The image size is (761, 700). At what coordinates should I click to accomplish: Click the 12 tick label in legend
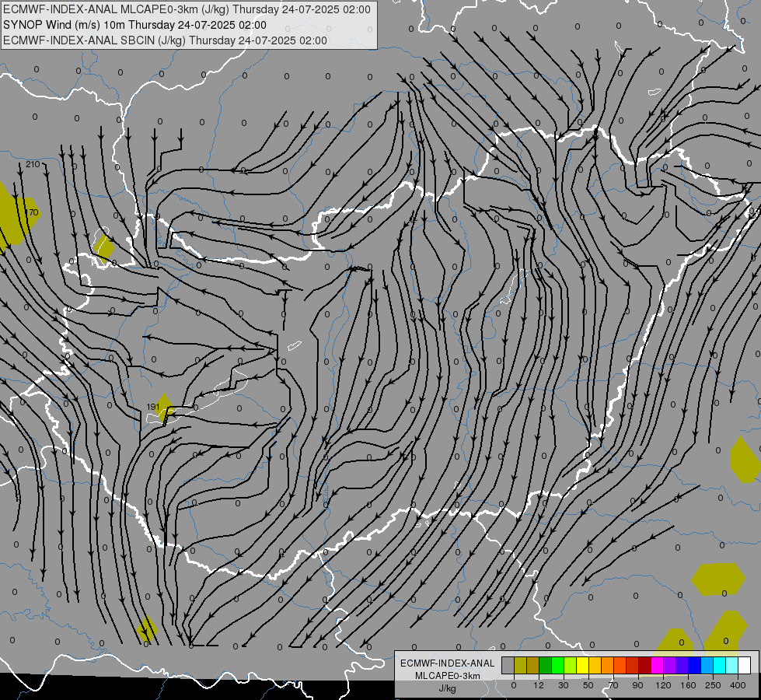point(538,685)
